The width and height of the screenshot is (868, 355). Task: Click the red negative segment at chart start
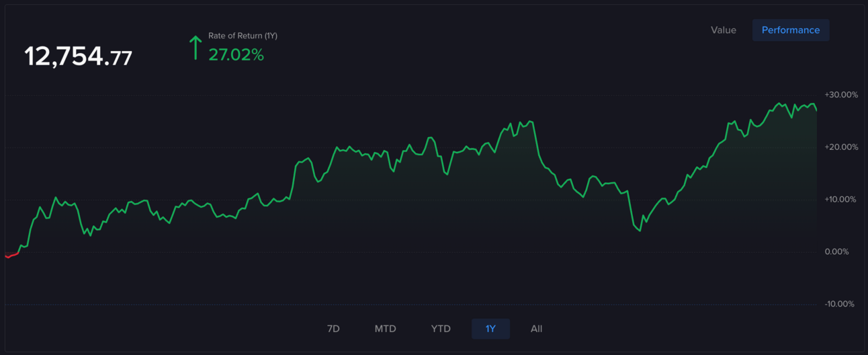[x=11, y=255]
